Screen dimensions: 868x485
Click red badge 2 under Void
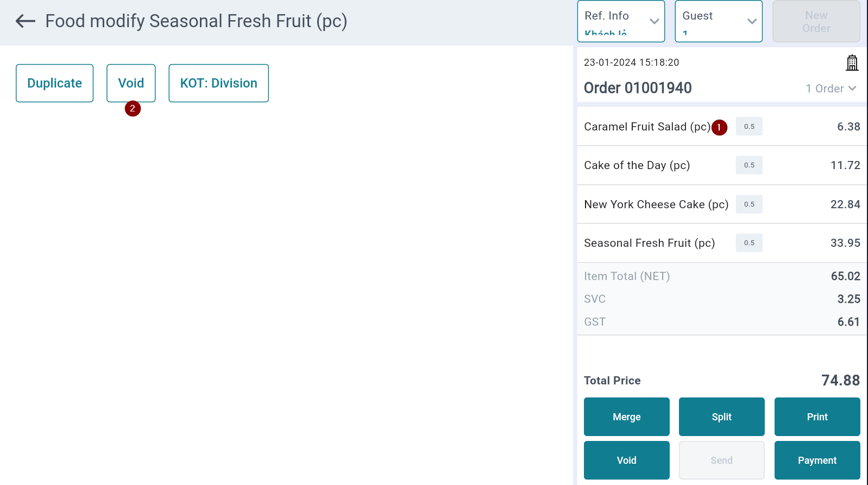tap(133, 109)
